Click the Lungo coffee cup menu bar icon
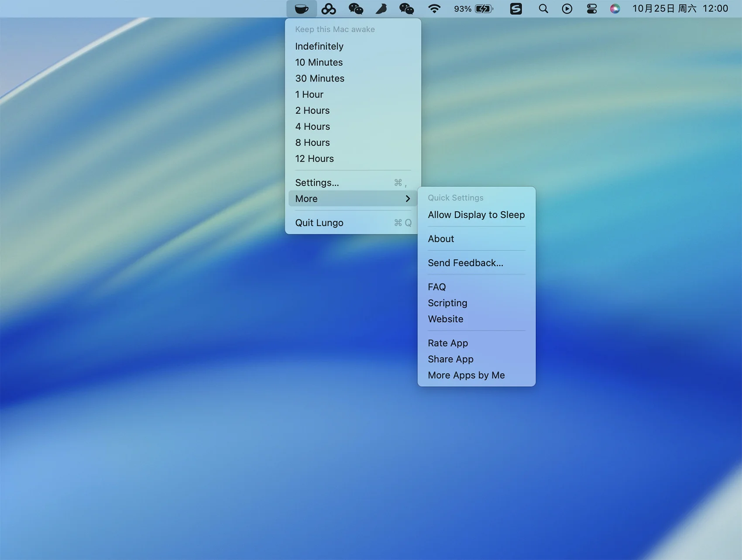The image size is (742, 560). pyautogui.click(x=301, y=9)
